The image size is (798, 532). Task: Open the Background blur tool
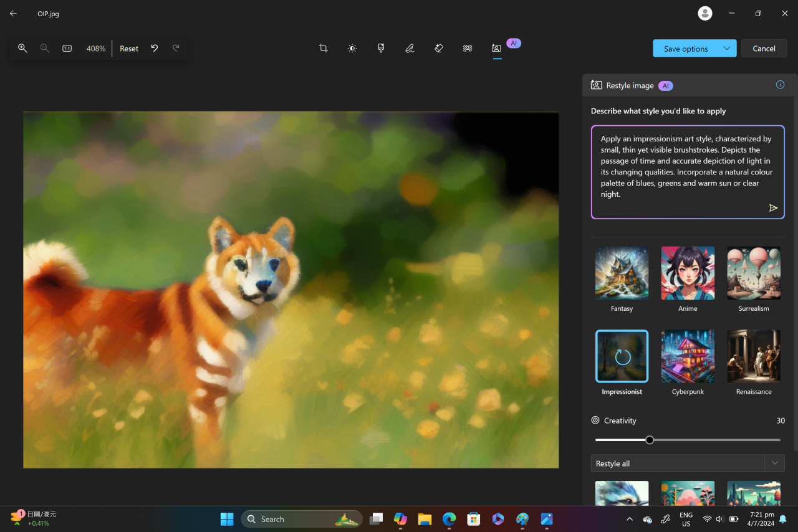pos(468,49)
